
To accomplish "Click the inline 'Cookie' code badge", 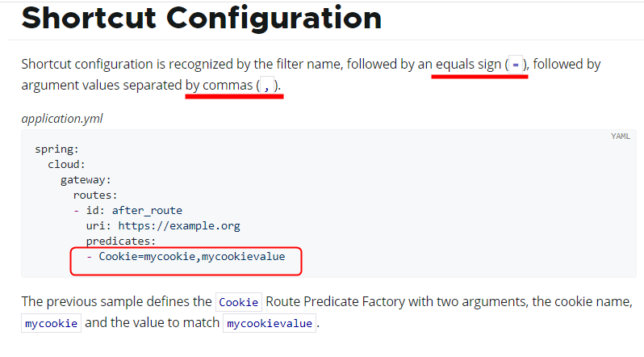I will click(x=239, y=302).
